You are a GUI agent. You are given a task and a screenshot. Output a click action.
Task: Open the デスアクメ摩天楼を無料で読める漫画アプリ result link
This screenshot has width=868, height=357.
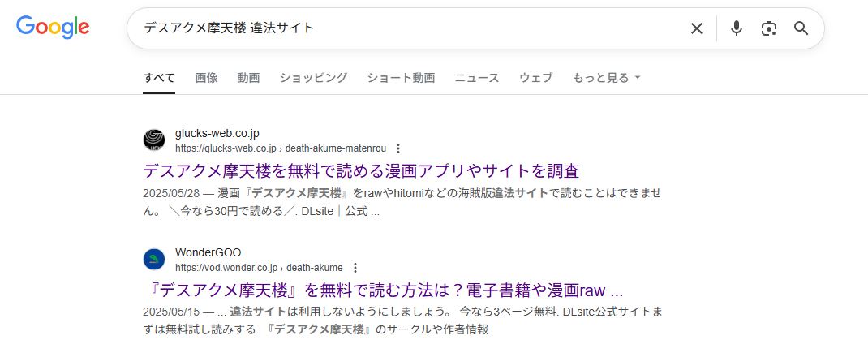click(x=361, y=170)
